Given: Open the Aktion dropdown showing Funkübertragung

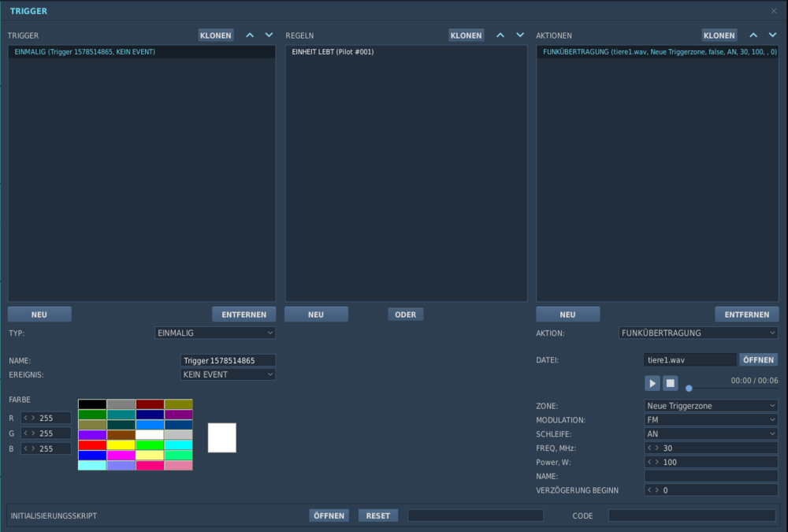Looking at the screenshot, I should (698, 333).
